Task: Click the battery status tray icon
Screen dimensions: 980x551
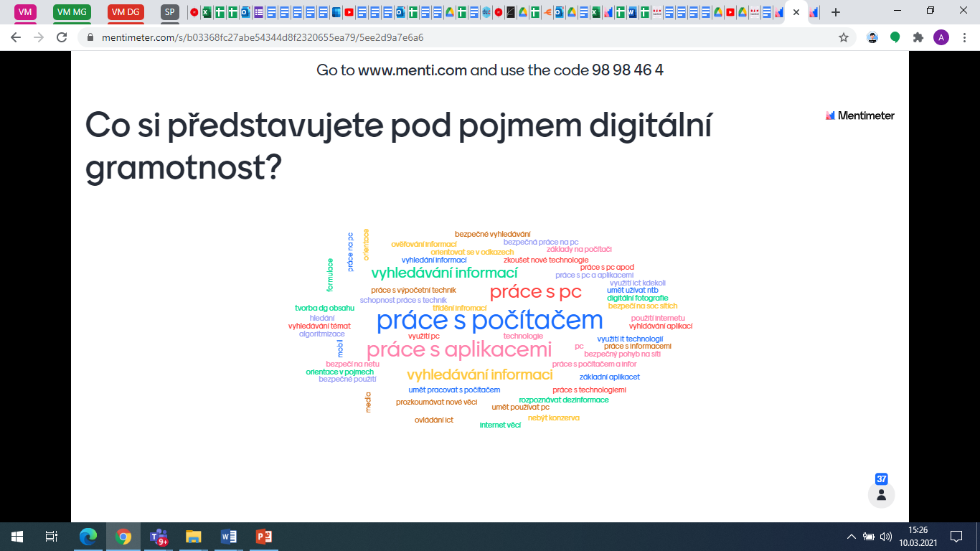Action: 868,536
